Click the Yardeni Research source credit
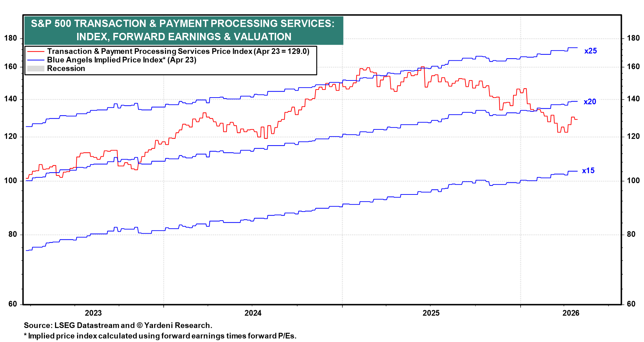This screenshot has height=342, width=644. [x=118, y=325]
